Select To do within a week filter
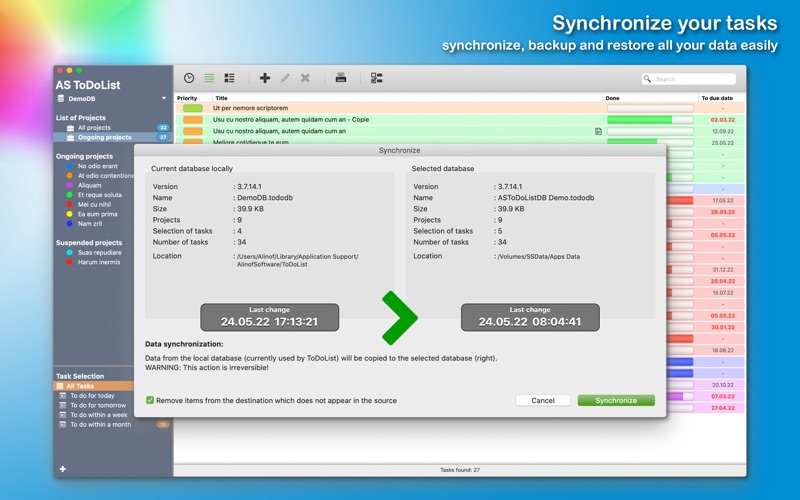Screen dimensions: 800x500 (x=99, y=415)
